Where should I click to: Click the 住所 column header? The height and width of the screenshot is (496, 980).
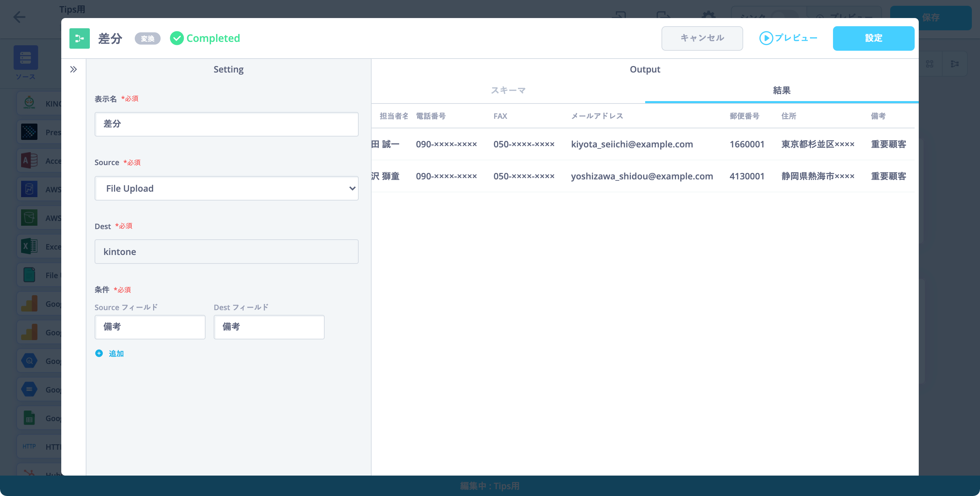click(x=789, y=116)
